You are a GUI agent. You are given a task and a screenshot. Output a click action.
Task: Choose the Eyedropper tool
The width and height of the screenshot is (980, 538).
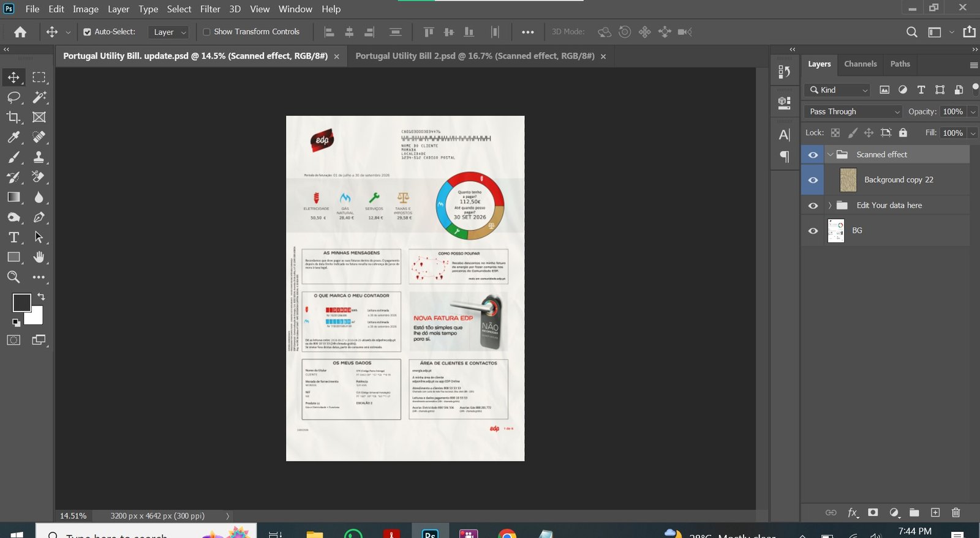[13, 137]
